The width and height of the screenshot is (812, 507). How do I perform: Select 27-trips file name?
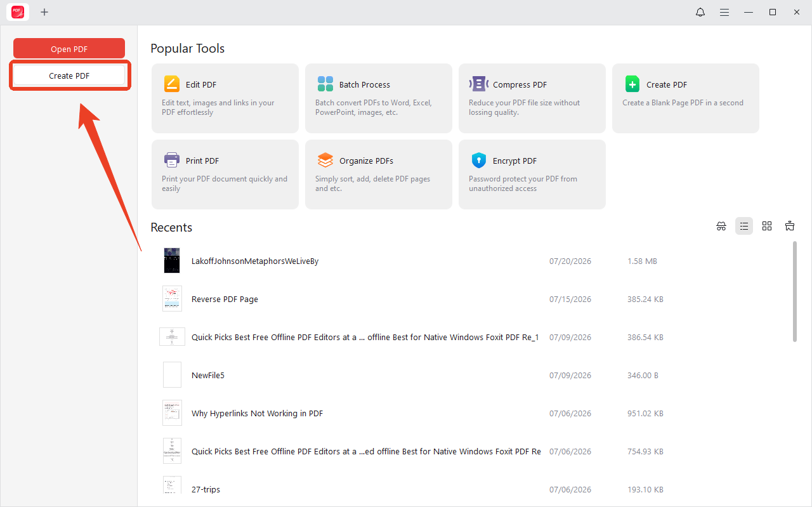206,490
